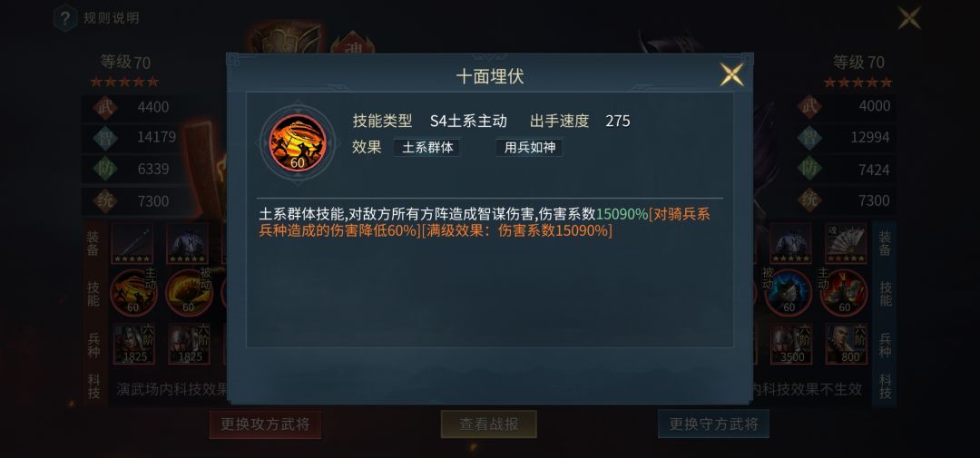Close the 十面埋伏 skill popup
980x458 pixels.
pos(731,74)
